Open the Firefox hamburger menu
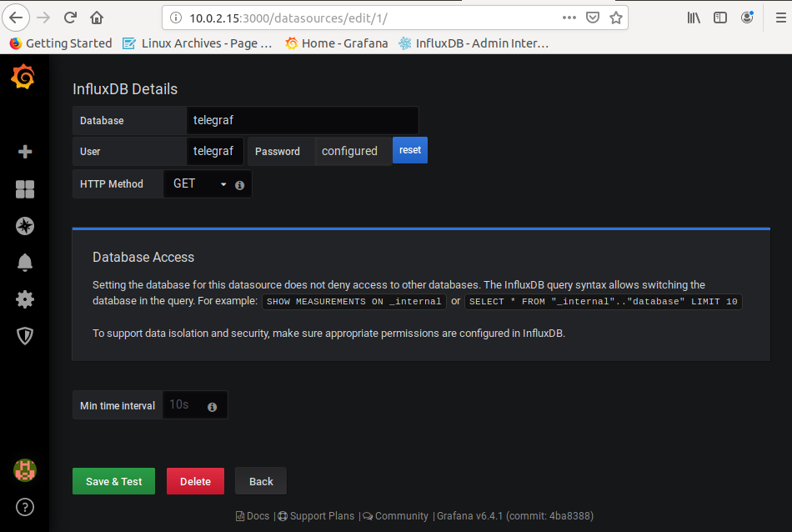This screenshot has height=532, width=792. click(x=781, y=18)
